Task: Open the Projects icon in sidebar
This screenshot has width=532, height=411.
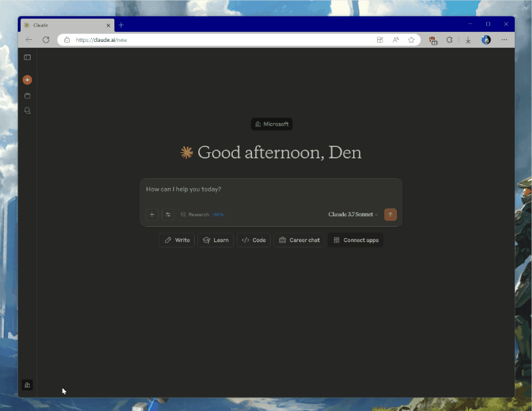Action: click(x=27, y=96)
